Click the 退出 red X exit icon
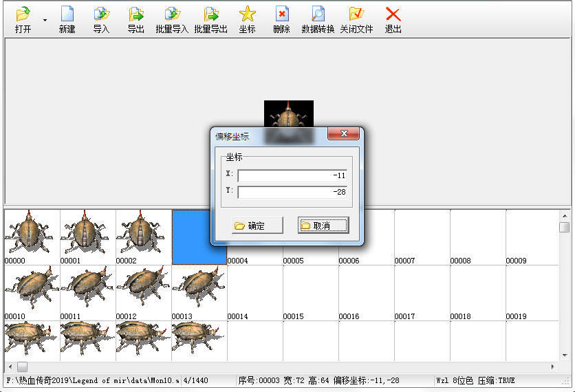This screenshot has height=392, width=575. [393, 15]
